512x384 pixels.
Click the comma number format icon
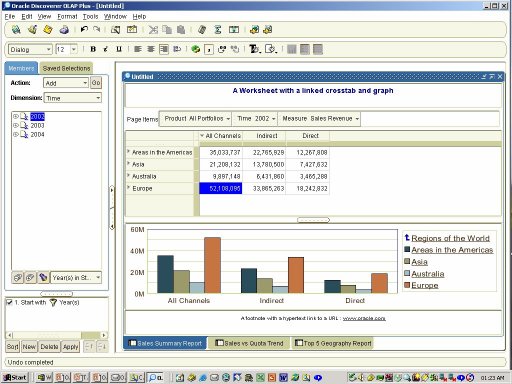209,50
